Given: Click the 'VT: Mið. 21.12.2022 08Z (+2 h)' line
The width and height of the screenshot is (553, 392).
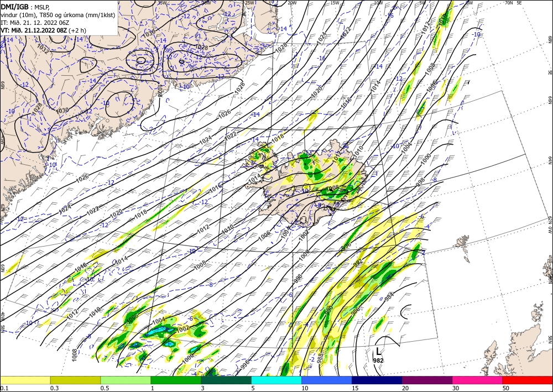Looking at the screenshot, I should 43,30.
